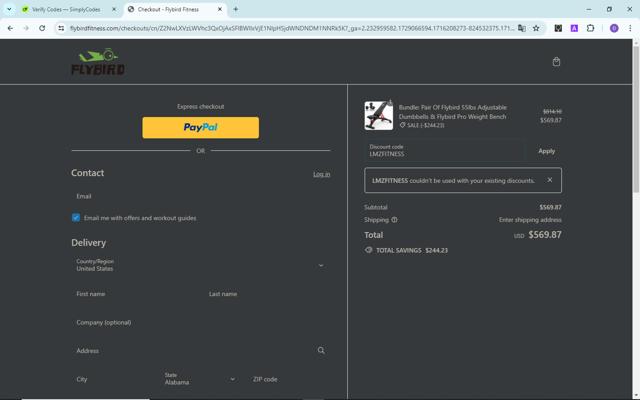The image size is (640, 400).
Task: Go forward to next page
Action: point(26,28)
